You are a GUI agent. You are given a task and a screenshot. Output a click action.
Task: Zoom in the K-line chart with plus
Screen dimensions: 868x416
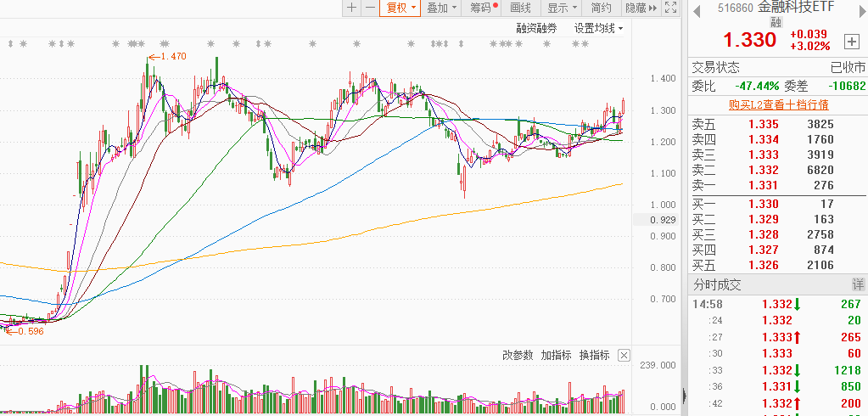click(x=351, y=8)
